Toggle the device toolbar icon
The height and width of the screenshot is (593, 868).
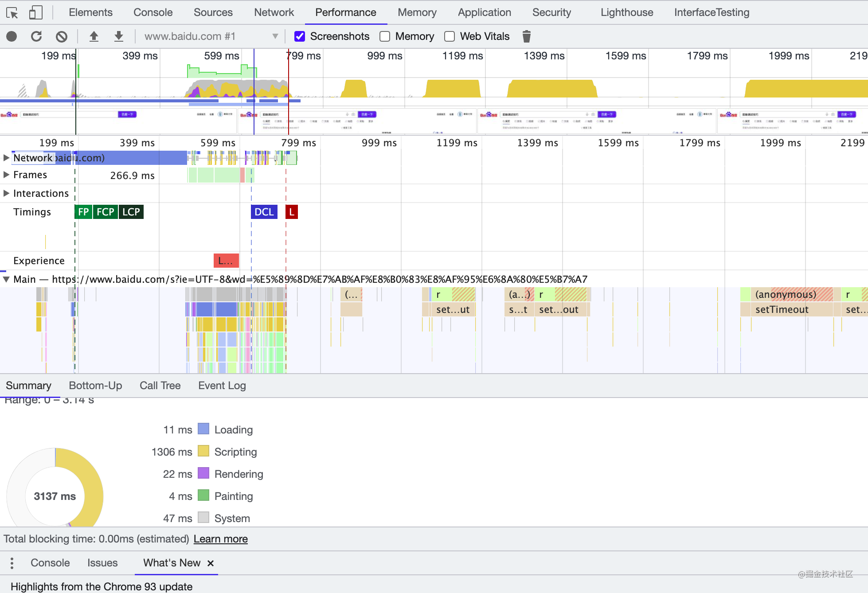pyautogui.click(x=35, y=13)
